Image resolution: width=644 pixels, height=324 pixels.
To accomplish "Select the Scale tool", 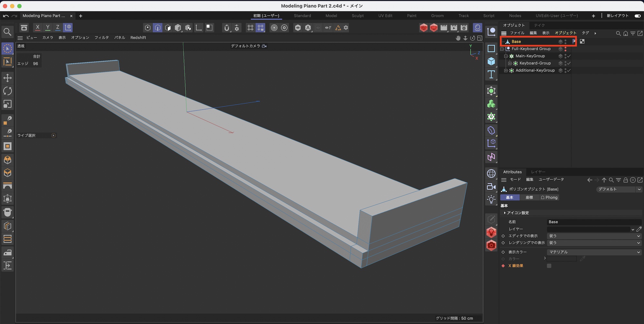I will tap(7, 104).
